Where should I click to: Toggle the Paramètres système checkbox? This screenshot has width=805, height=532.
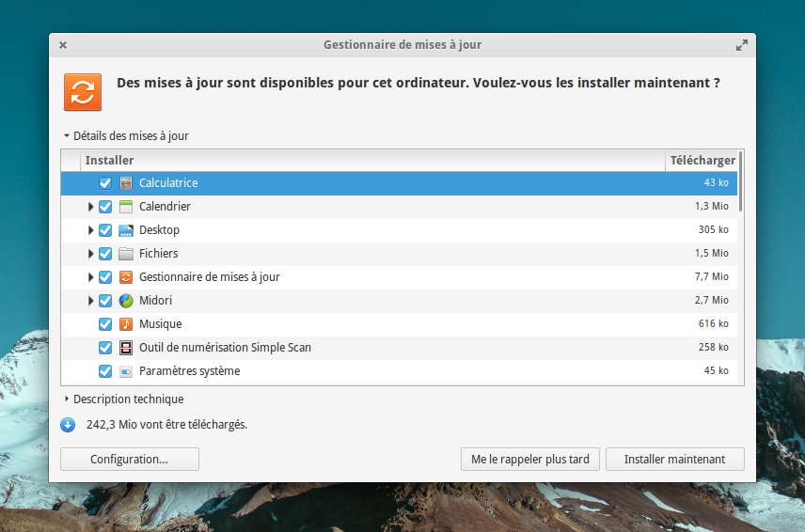tap(105, 371)
